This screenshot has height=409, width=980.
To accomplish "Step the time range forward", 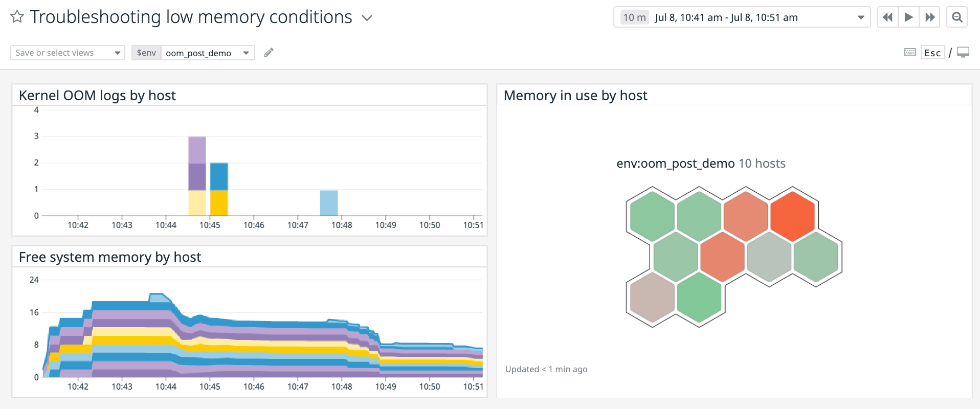I will click(x=930, y=17).
